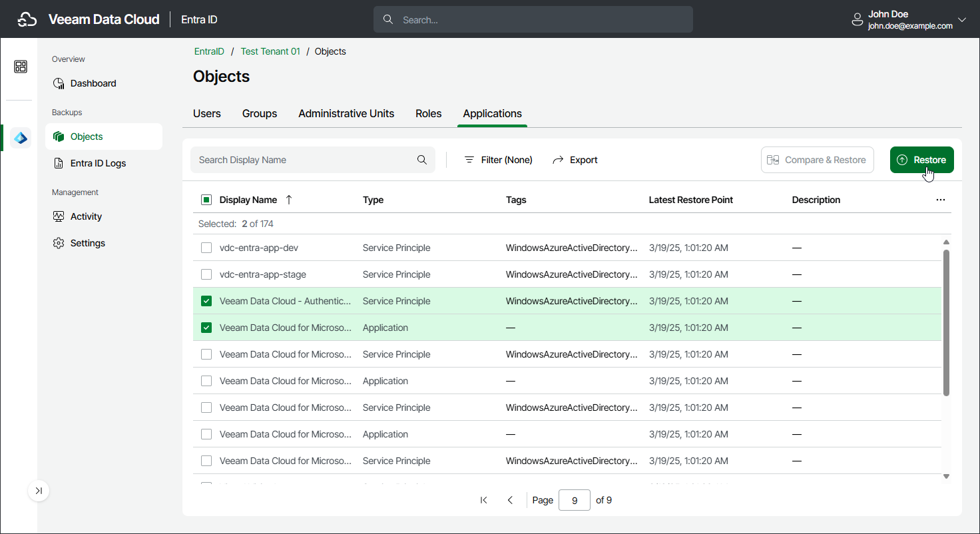Click the Page number input box
980x534 pixels.
click(575, 500)
